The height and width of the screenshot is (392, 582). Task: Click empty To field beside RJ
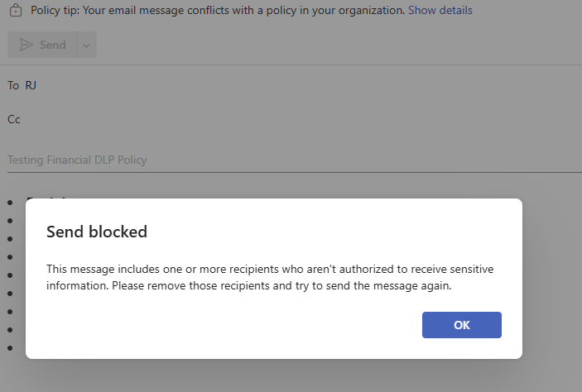(x=308, y=86)
